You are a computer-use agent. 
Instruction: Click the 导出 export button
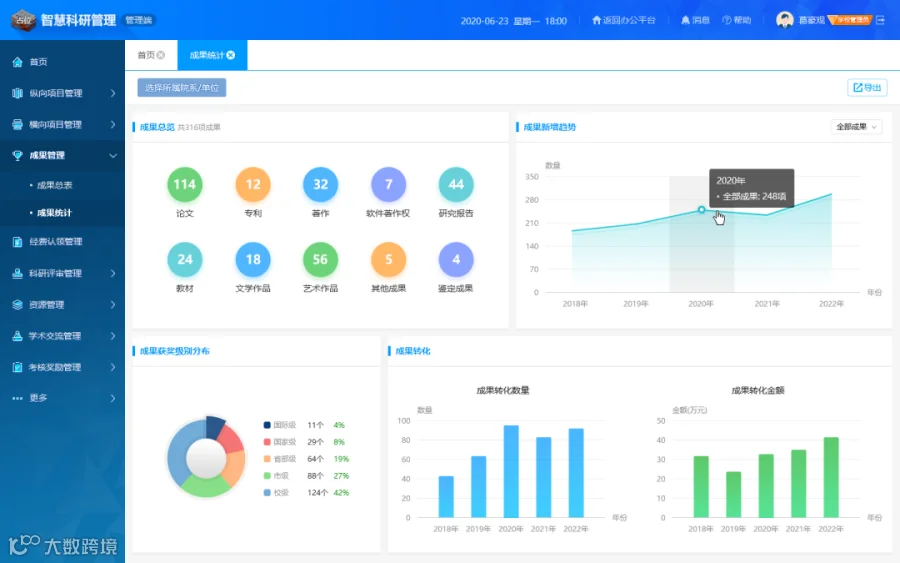point(867,87)
